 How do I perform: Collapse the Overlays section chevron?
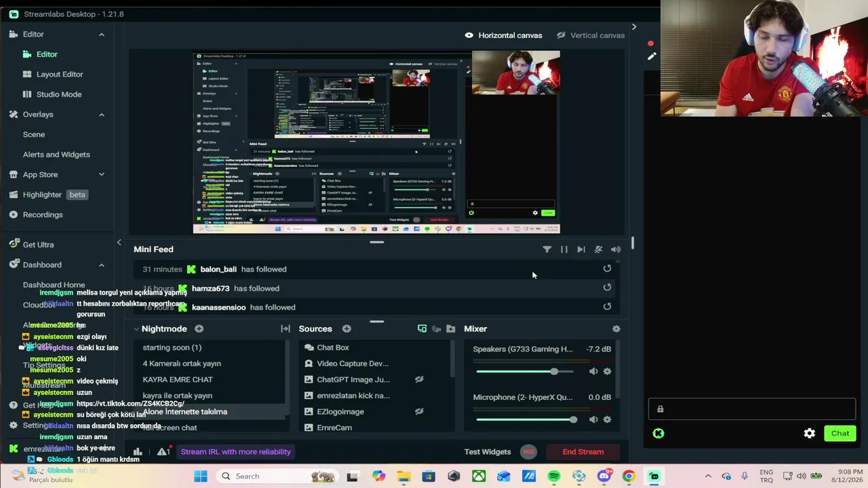pyautogui.click(x=102, y=115)
